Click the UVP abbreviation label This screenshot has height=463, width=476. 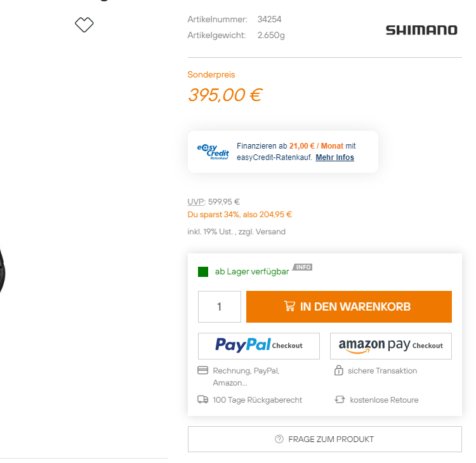tap(196, 202)
